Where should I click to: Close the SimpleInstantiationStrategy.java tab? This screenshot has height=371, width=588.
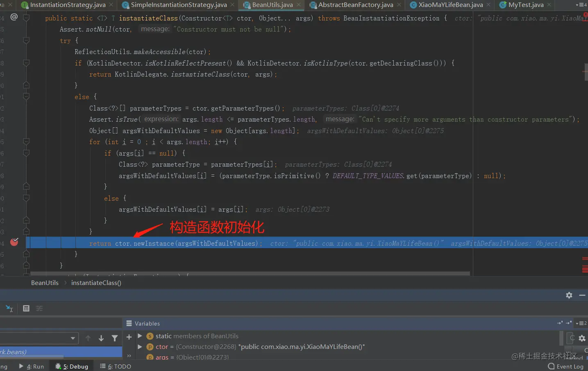click(232, 5)
